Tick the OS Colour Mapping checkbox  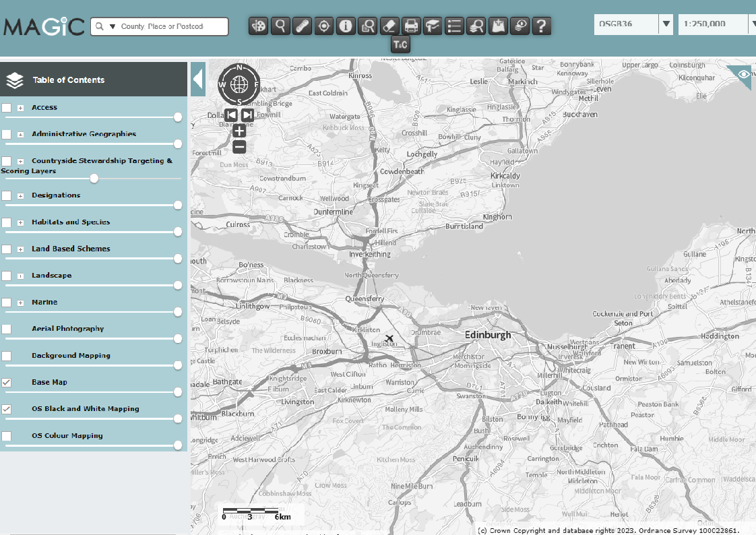click(7, 436)
